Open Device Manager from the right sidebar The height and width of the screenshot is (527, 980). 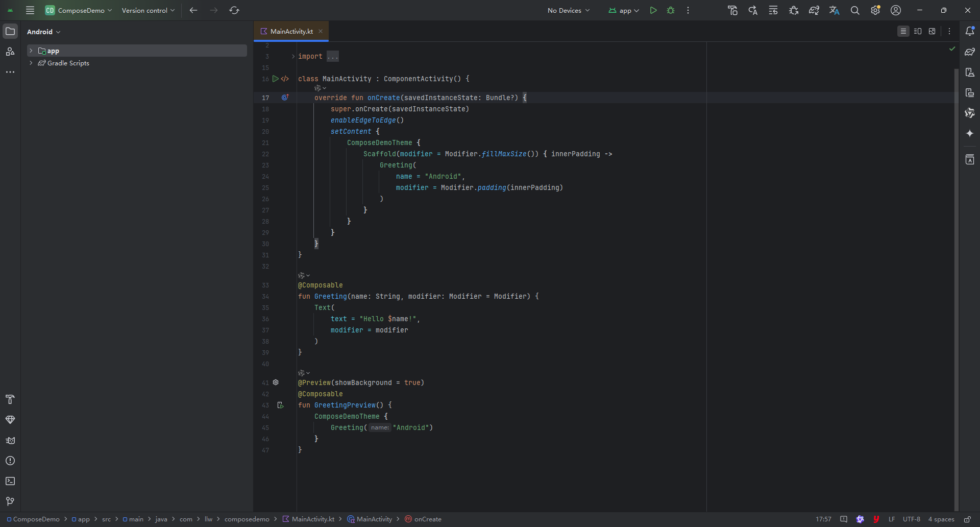pyautogui.click(x=970, y=72)
